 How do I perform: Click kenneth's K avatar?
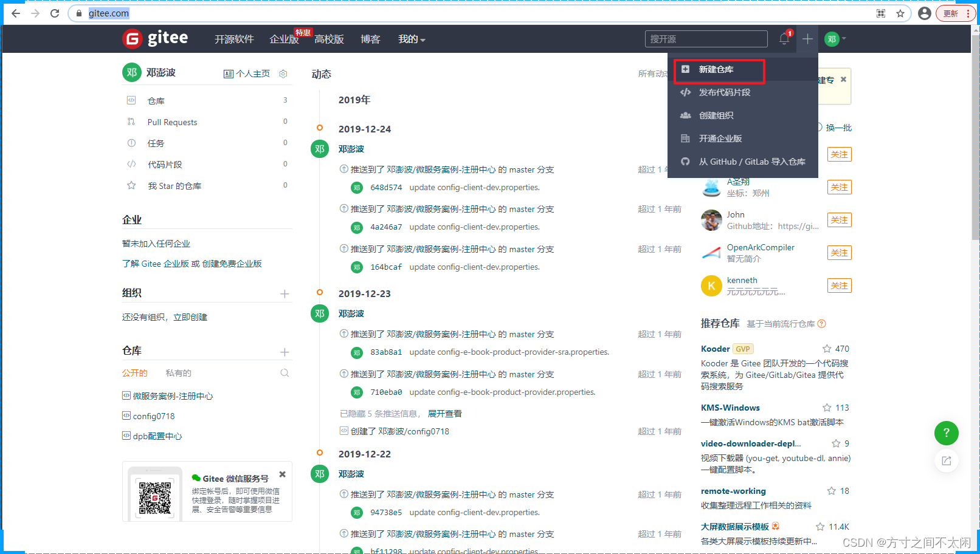pyautogui.click(x=711, y=286)
